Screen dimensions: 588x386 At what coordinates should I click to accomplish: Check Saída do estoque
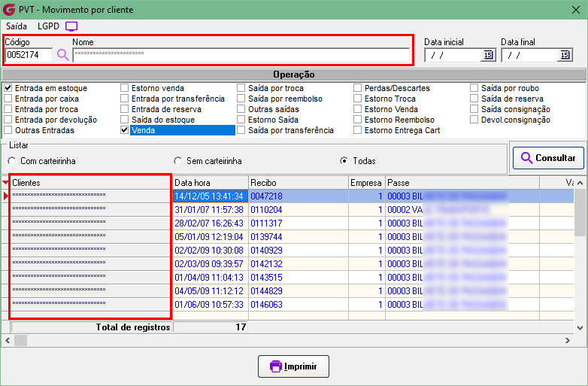tap(125, 120)
